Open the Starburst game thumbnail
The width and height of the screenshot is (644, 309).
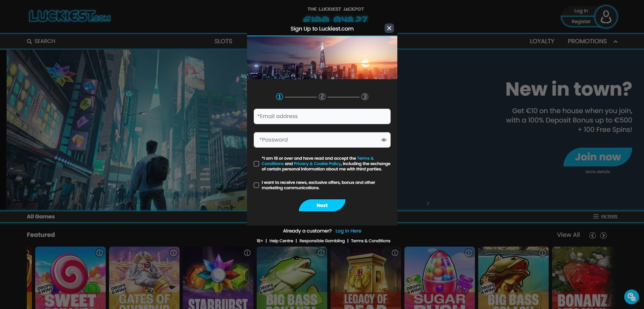tap(218, 278)
